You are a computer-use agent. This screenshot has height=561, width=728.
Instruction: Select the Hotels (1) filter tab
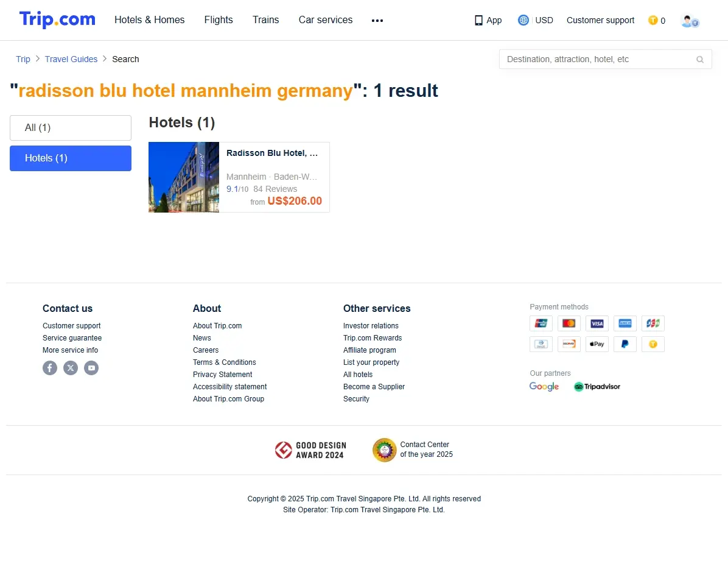point(71,158)
